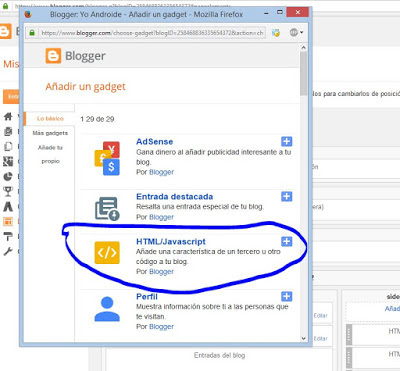Screen dimensions: 400x371
Task: Click the Añadir un gadget heading
Action: coord(85,87)
